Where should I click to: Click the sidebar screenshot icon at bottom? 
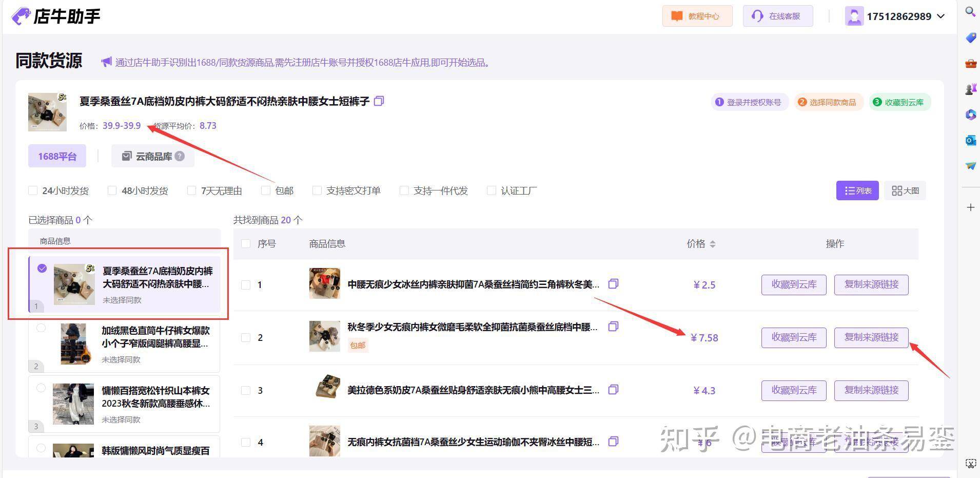pyautogui.click(x=970, y=463)
